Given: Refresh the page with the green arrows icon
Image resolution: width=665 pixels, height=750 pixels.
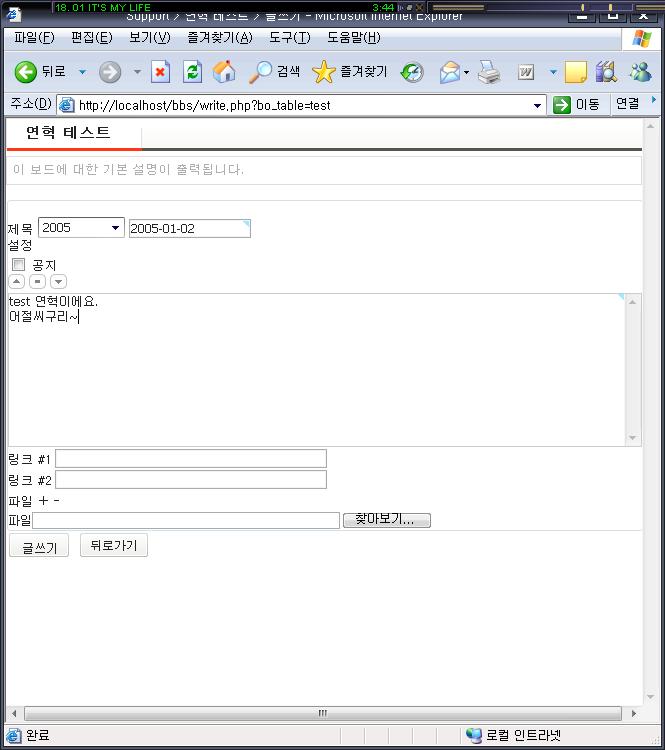Looking at the screenshot, I should coord(192,72).
